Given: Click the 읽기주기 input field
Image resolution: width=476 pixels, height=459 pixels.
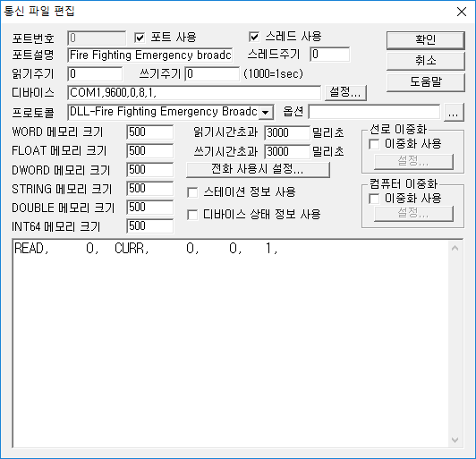Looking at the screenshot, I should [x=95, y=73].
